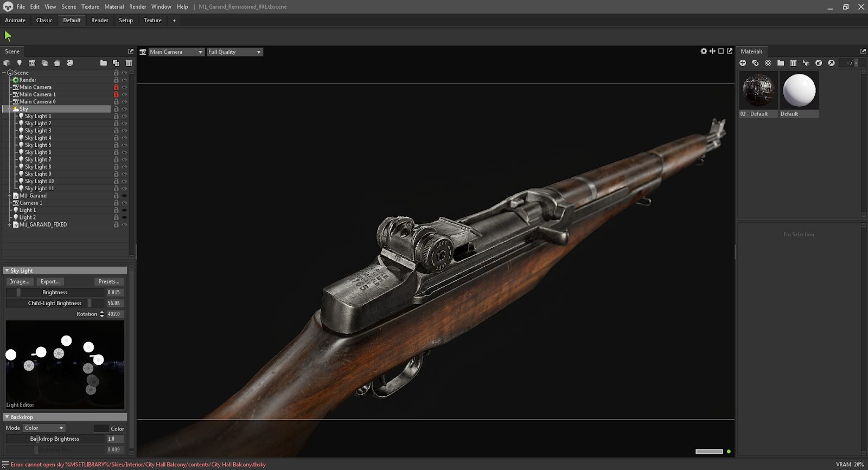Screen dimensions: 868x470
Task: Expand the M1_GARAND_FIXED tree node
Action: (10, 224)
